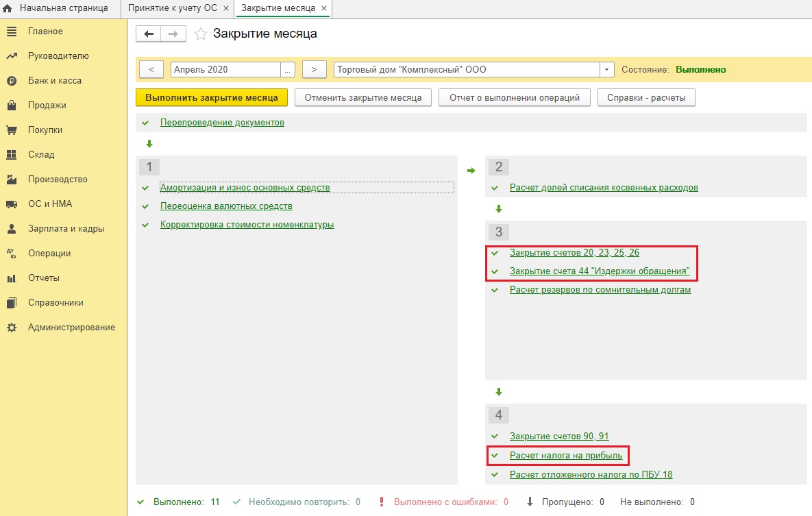Open ОС и НМА menu section
812x516 pixels.
(50, 204)
